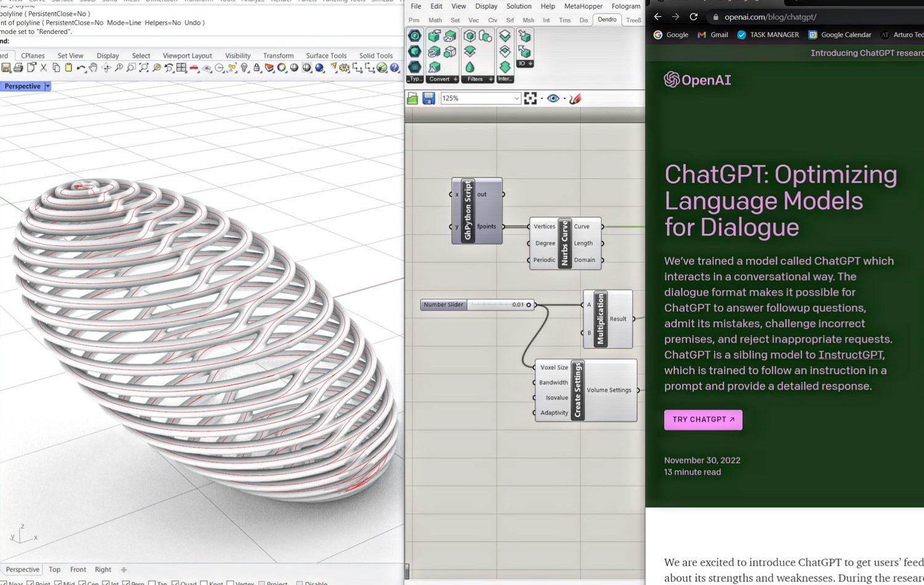Click the Print icon in Rhino toolbar
924x585 pixels.
[18, 68]
